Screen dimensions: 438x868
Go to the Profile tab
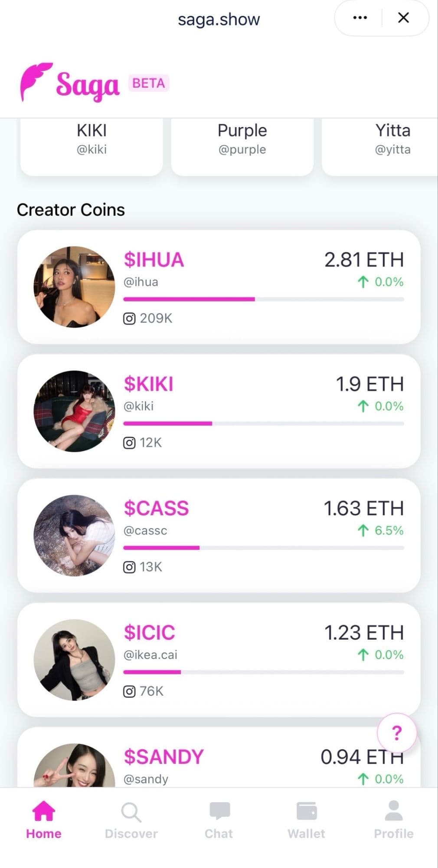pyautogui.click(x=394, y=820)
